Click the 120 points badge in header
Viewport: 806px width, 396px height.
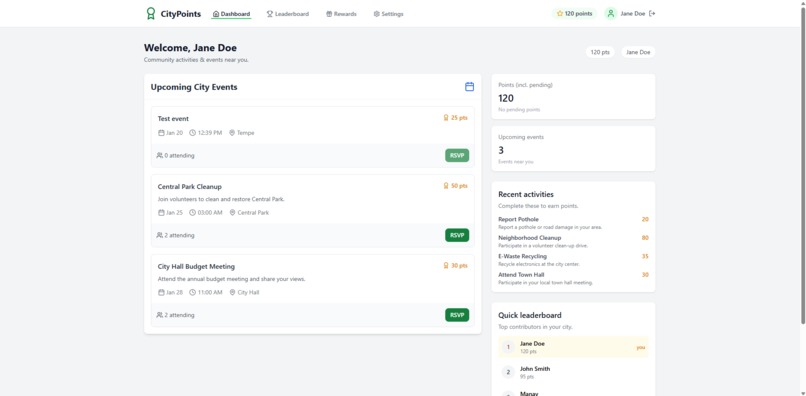point(574,14)
